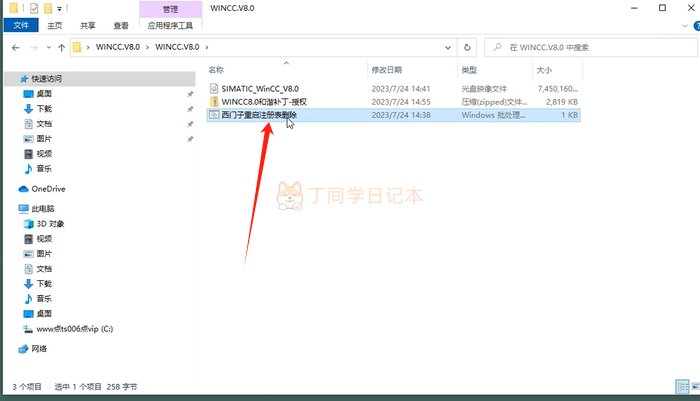Open the 文件 ribbon tab
This screenshot has width=700, height=401.
pyautogui.click(x=21, y=25)
